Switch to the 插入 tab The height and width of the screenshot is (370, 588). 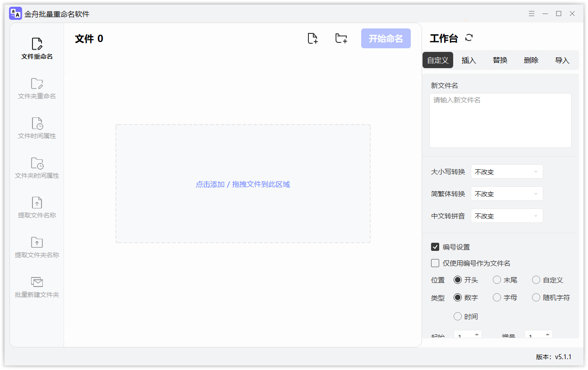click(x=469, y=60)
